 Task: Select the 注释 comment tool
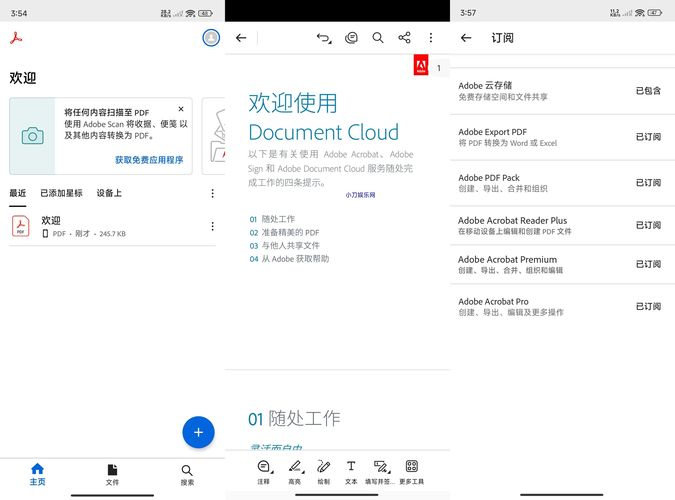tap(264, 472)
